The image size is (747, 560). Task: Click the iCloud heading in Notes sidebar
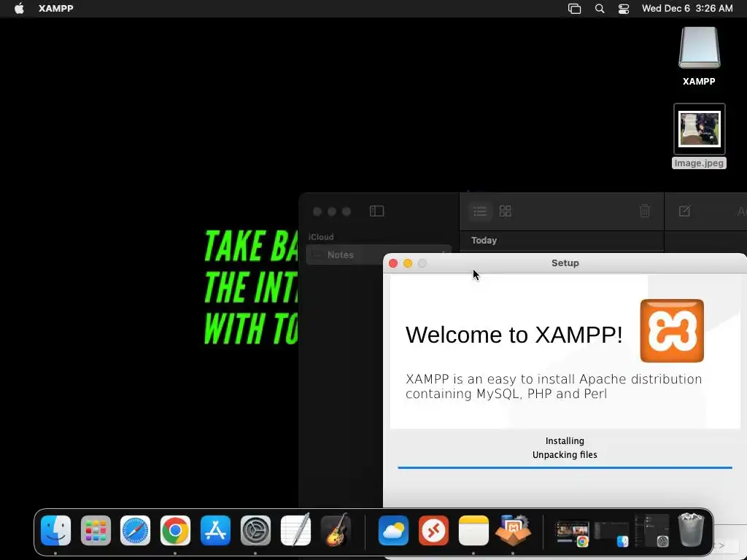tap(321, 237)
